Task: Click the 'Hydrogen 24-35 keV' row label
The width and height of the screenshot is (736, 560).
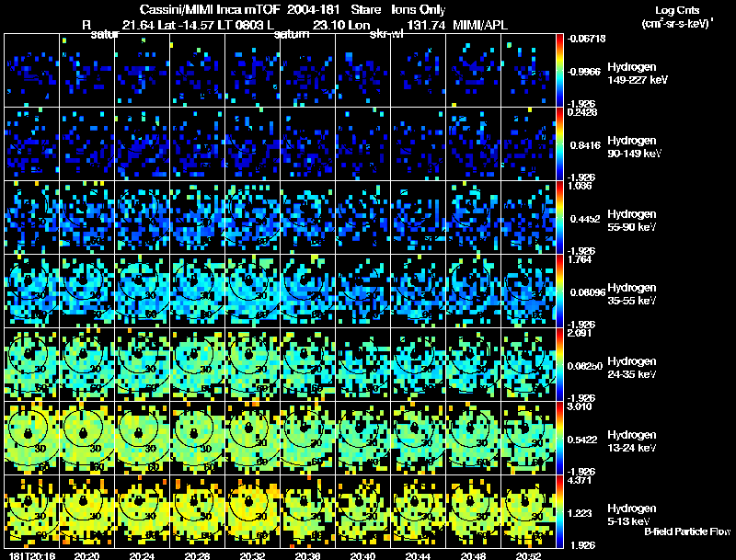Action: pos(632,368)
